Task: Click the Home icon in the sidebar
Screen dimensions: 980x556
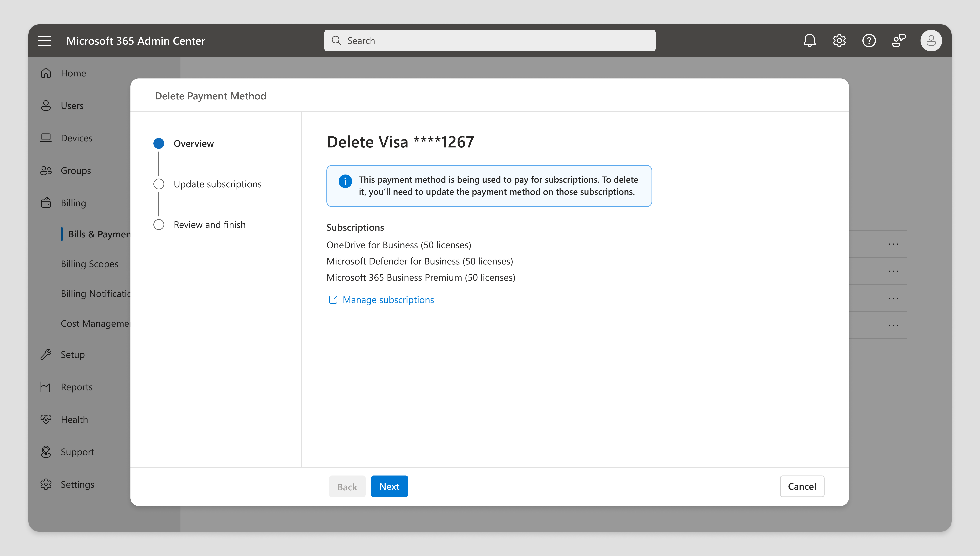Action: point(46,73)
